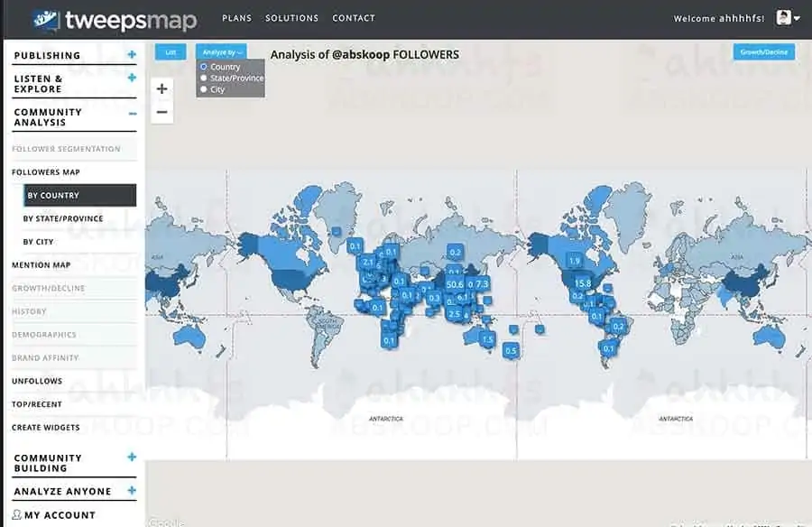Collapse the Community Analysis section
The height and width of the screenshot is (527, 812).
pyautogui.click(x=132, y=113)
